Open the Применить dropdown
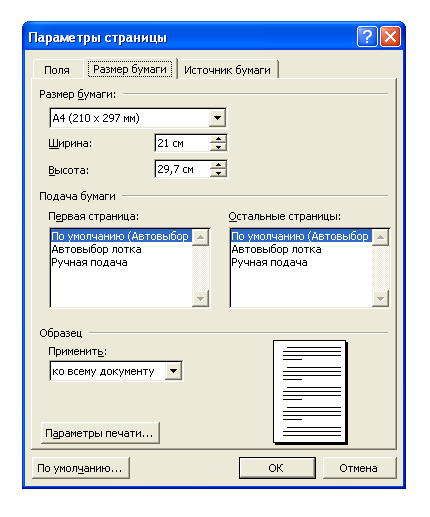Viewport: 430px width, 517px height. coord(173,371)
